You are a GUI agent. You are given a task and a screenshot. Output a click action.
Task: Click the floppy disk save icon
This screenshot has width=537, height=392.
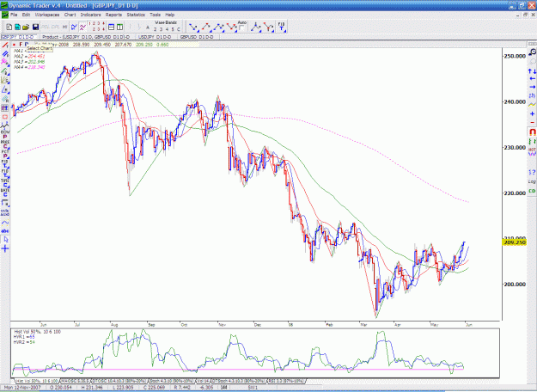coord(35,27)
